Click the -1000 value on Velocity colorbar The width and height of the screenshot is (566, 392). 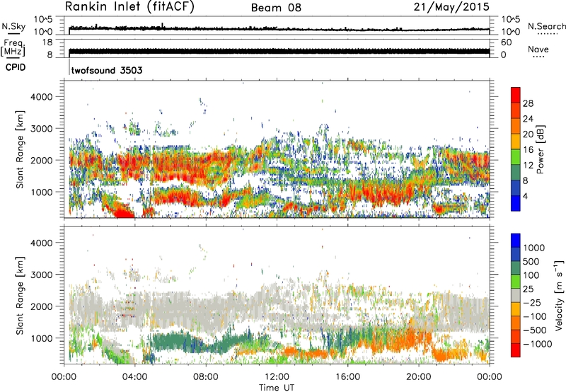point(537,344)
